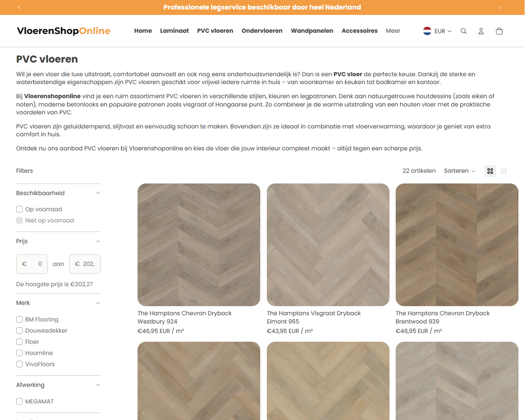The height and width of the screenshot is (420, 525).
Task: Click the Filters heading
Action: click(24, 171)
